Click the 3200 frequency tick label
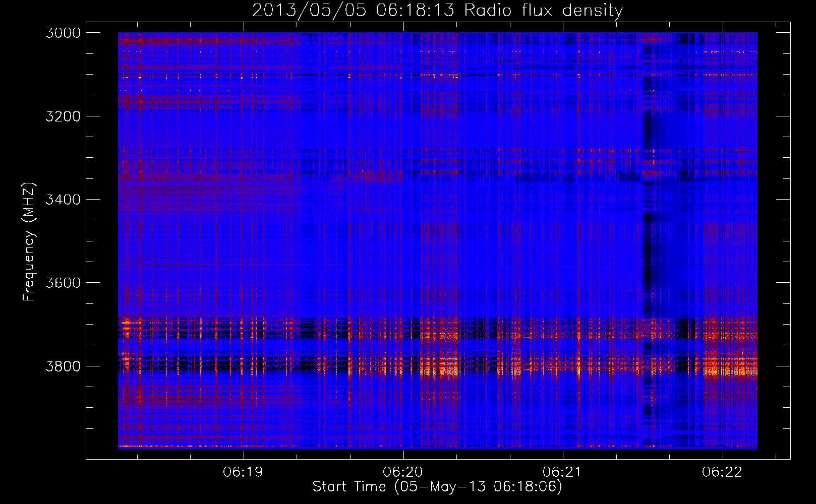816x504 pixels. click(63, 116)
